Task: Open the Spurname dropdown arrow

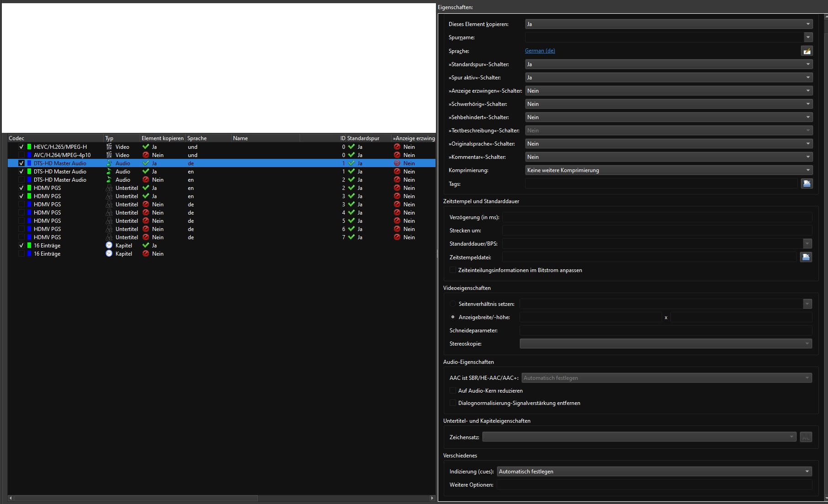Action: click(x=808, y=37)
